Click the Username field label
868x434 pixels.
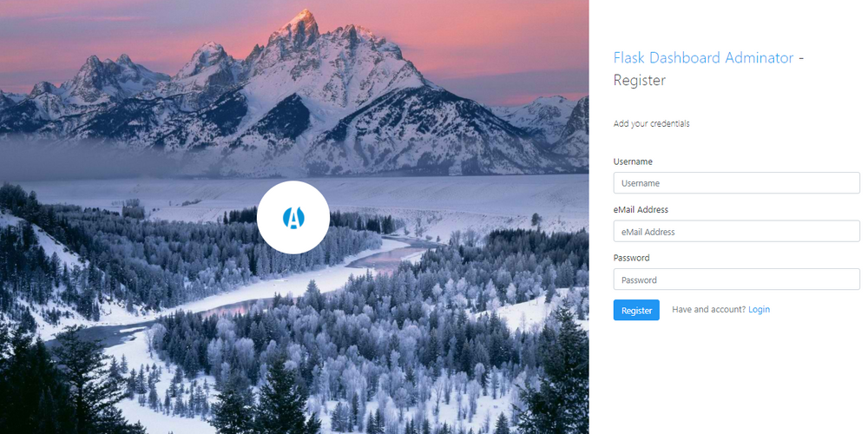(633, 161)
